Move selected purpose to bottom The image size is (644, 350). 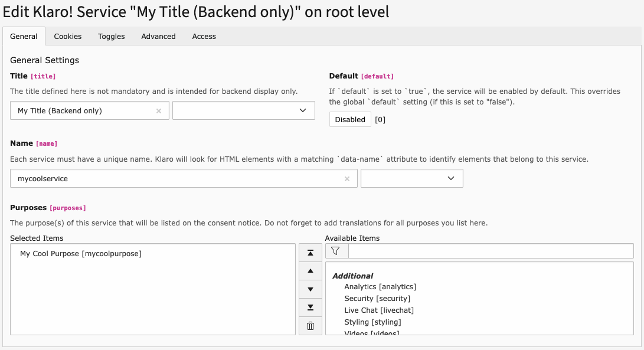pyautogui.click(x=310, y=308)
